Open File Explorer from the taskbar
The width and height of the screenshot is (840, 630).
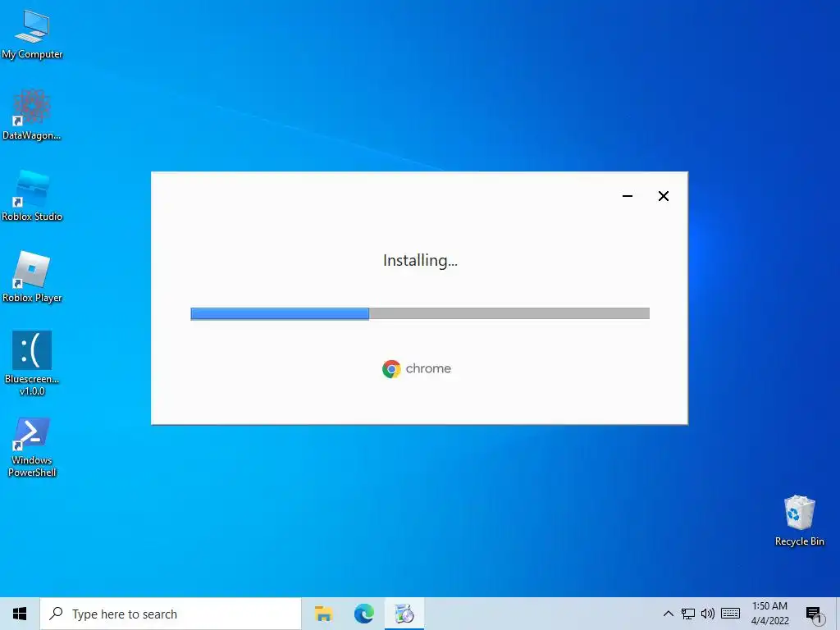[323, 614]
